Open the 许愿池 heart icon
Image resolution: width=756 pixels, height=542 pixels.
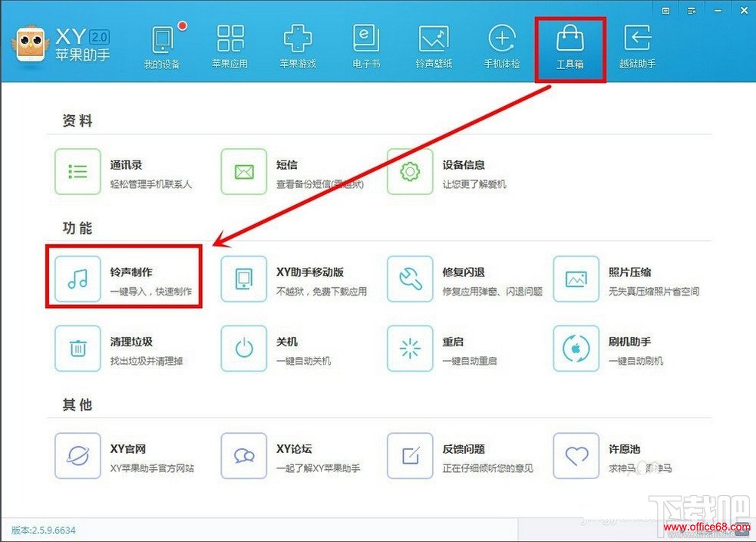click(x=576, y=456)
